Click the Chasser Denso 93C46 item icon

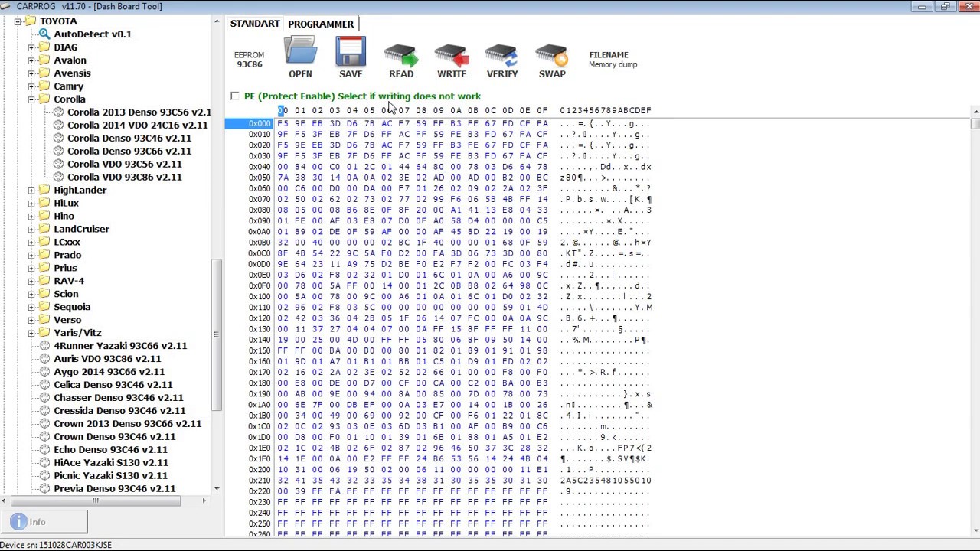tap(44, 397)
